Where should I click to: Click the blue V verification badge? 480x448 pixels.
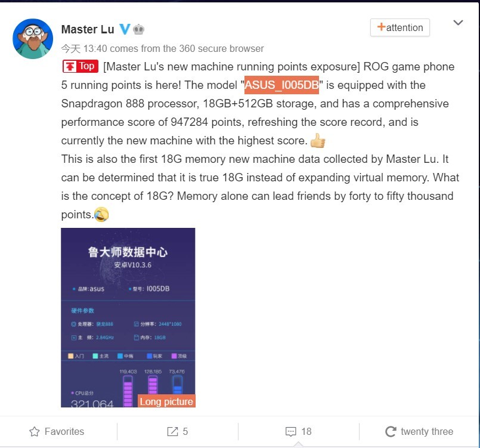click(x=125, y=29)
